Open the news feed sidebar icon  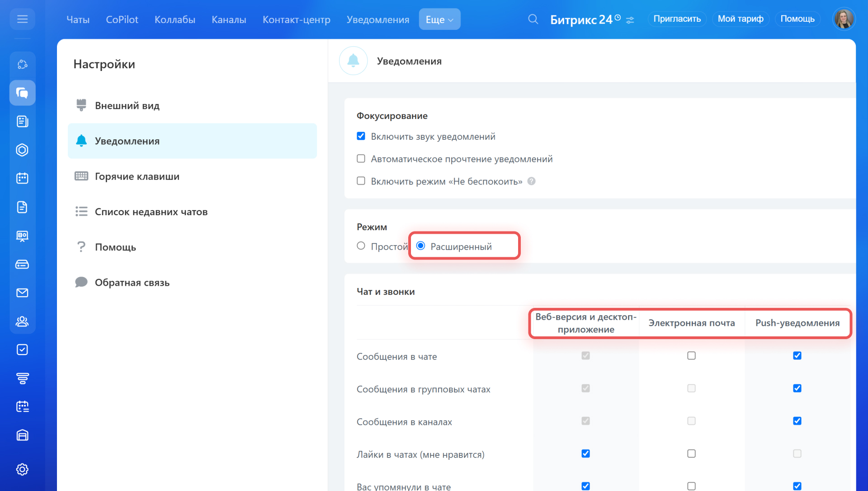[22, 121]
